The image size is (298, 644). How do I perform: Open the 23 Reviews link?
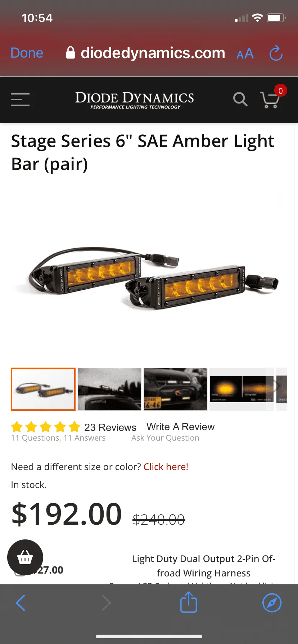(x=110, y=427)
